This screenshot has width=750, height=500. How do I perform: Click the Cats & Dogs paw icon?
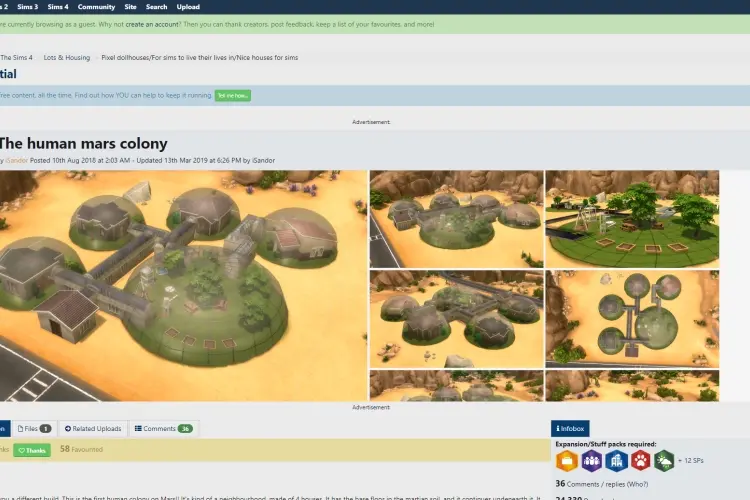640,461
